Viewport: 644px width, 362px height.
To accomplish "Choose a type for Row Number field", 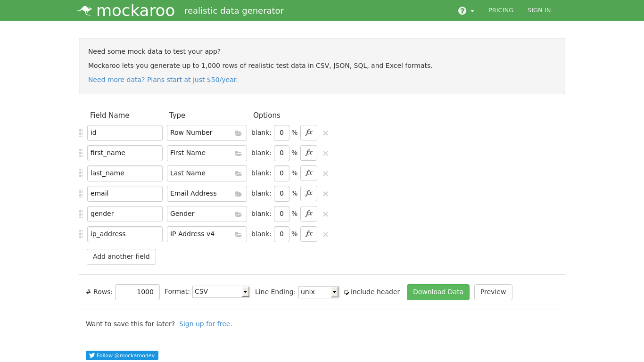I will 207,133.
